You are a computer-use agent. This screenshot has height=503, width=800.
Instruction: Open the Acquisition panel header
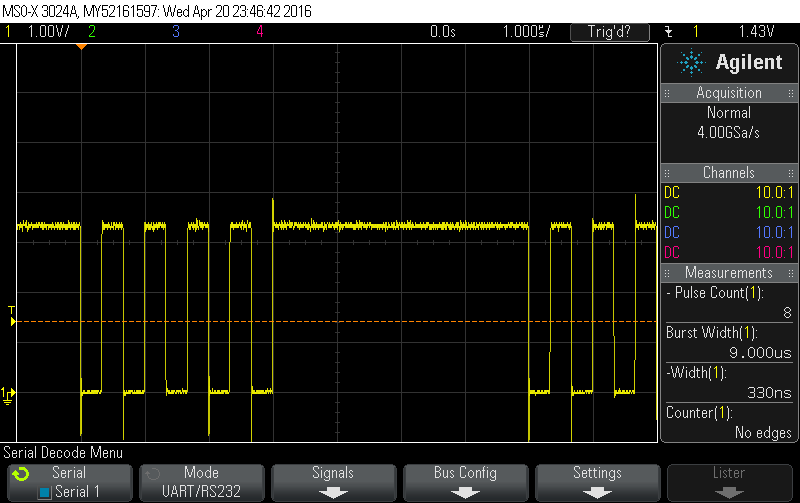tap(729, 93)
